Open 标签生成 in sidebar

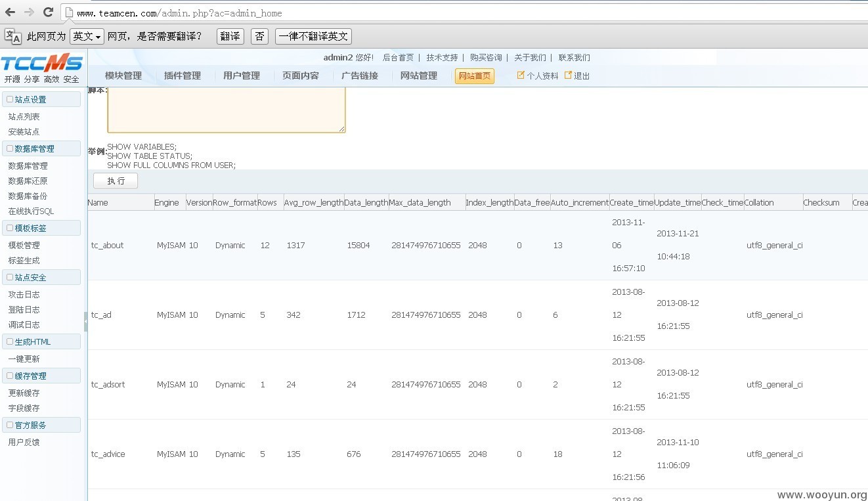point(24,261)
